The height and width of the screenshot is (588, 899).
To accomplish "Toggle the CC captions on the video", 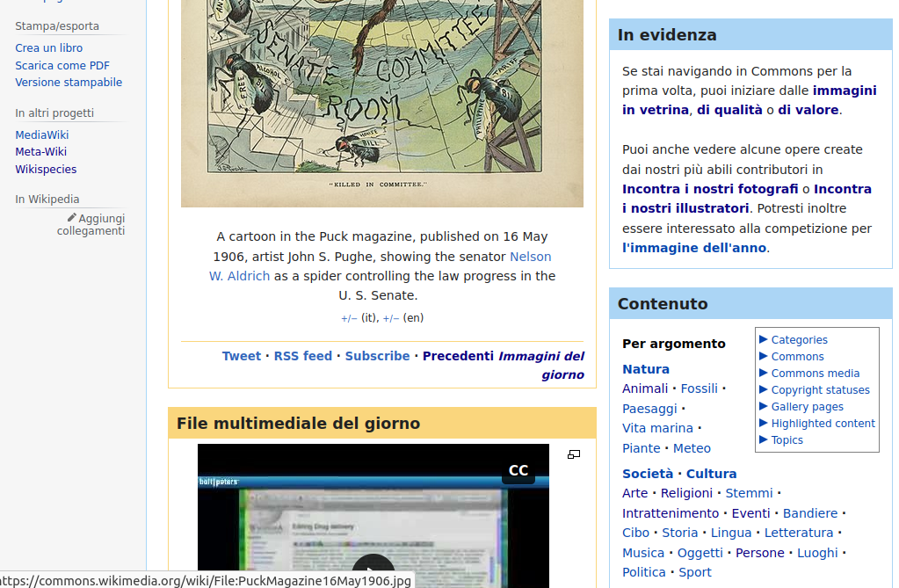I will pos(518,470).
